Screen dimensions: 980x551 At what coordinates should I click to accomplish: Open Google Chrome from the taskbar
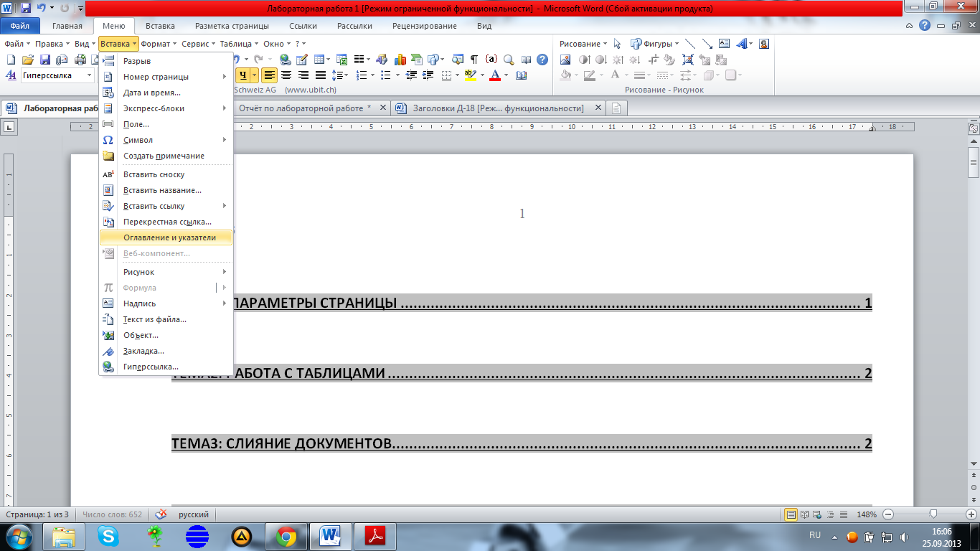[286, 536]
